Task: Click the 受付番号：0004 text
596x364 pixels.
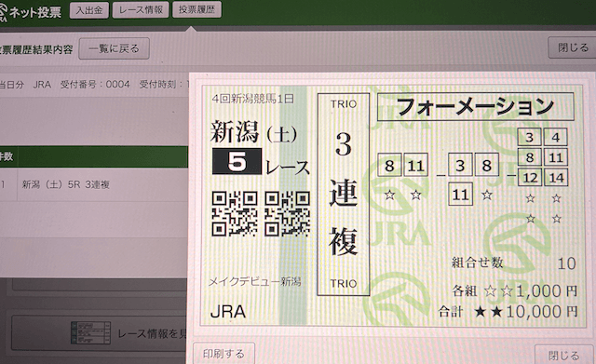Action: coord(95,84)
